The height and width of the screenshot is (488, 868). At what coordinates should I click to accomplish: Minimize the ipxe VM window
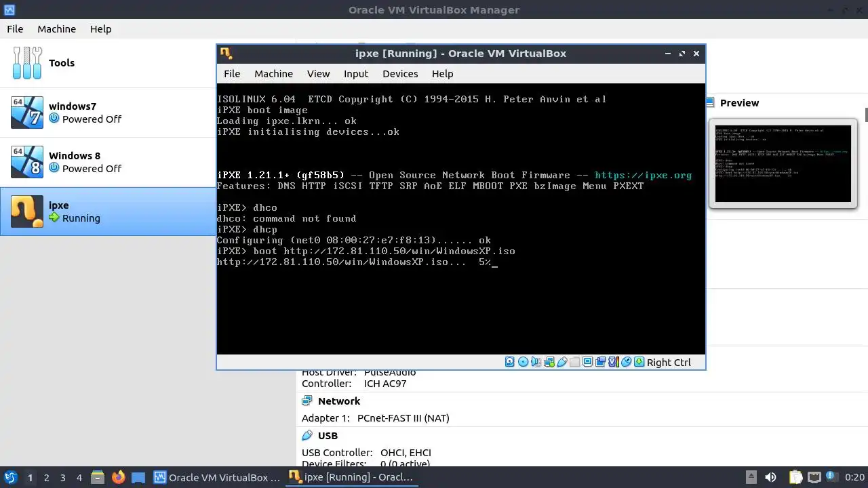pos(667,53)
